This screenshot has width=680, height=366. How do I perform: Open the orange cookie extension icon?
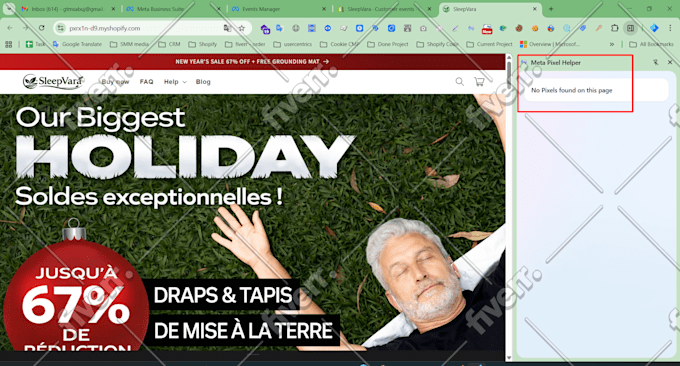pyautogui.click(x=535, y=28)
